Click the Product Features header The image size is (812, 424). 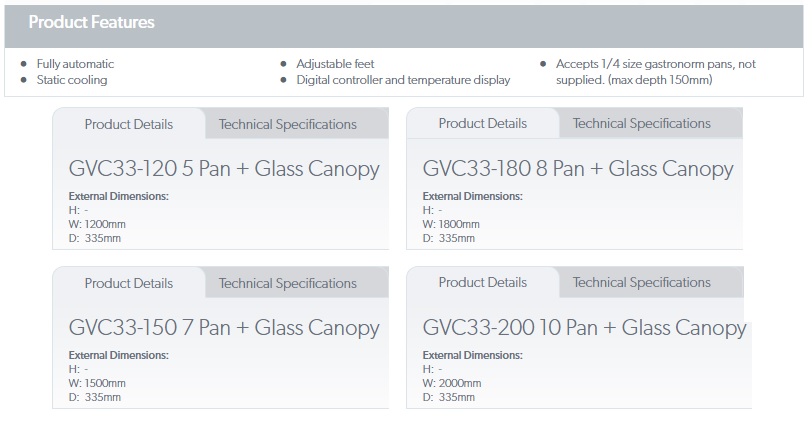point(91,22)
